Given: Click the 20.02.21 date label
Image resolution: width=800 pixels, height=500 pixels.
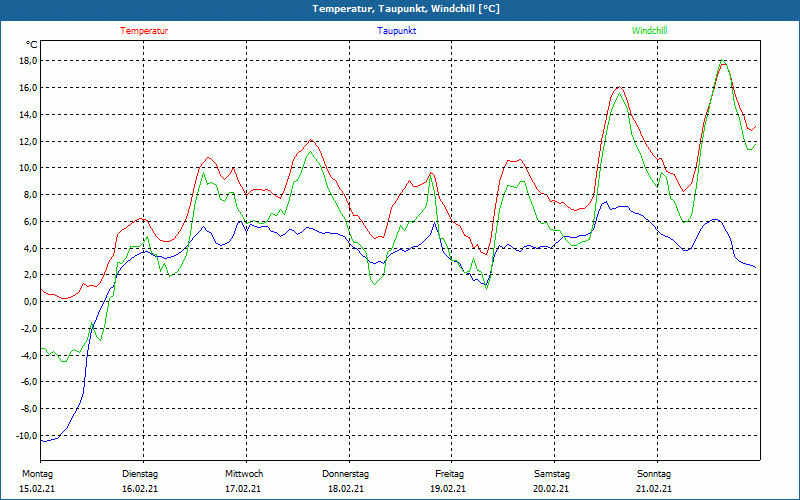Looking at the screenshot, I should coord(552,489).
